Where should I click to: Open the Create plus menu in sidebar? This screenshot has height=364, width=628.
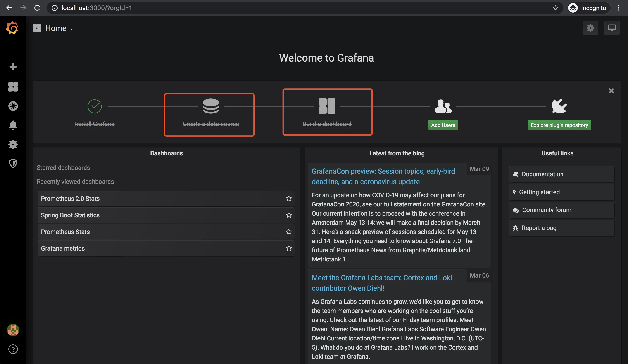coord(13,67)
